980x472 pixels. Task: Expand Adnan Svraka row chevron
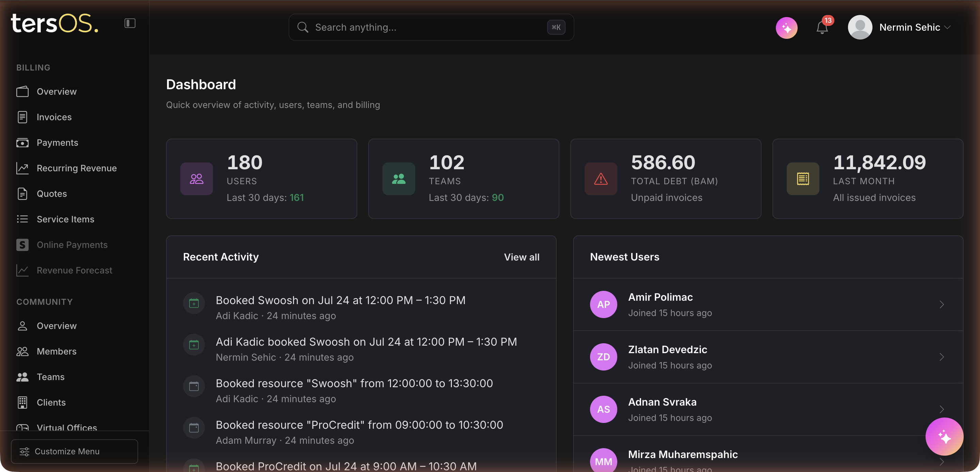(942, 409)
